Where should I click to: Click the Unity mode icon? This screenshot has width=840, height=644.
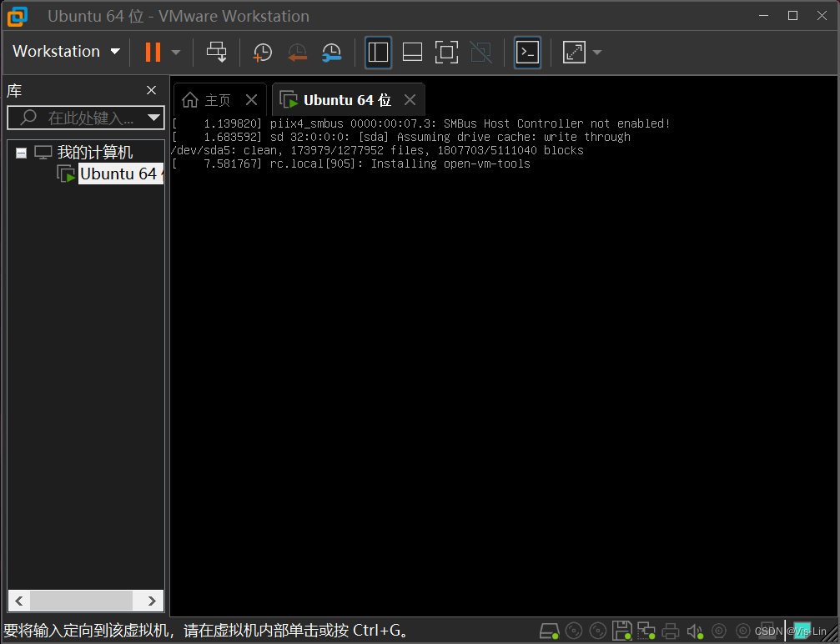pos(480,53)
